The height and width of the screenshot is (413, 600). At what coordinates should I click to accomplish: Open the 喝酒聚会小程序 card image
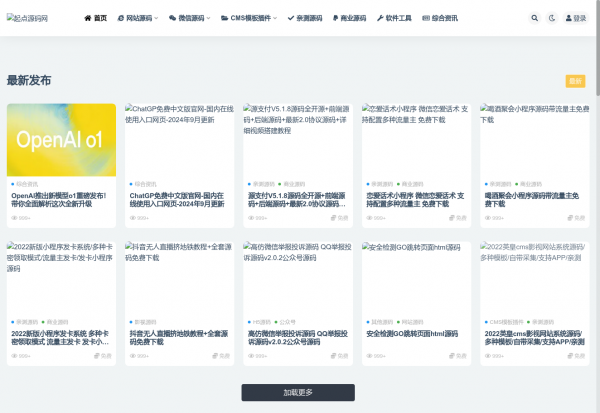point(535,140)
